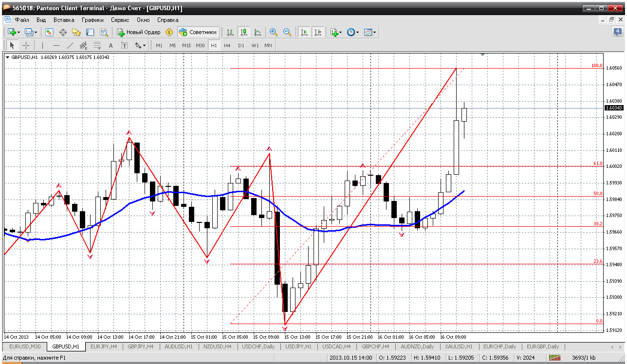Image resolution: width=627 pixels, height=364 pixels.
Task: Expand the Templates dropdown
Action: (375, 33)
